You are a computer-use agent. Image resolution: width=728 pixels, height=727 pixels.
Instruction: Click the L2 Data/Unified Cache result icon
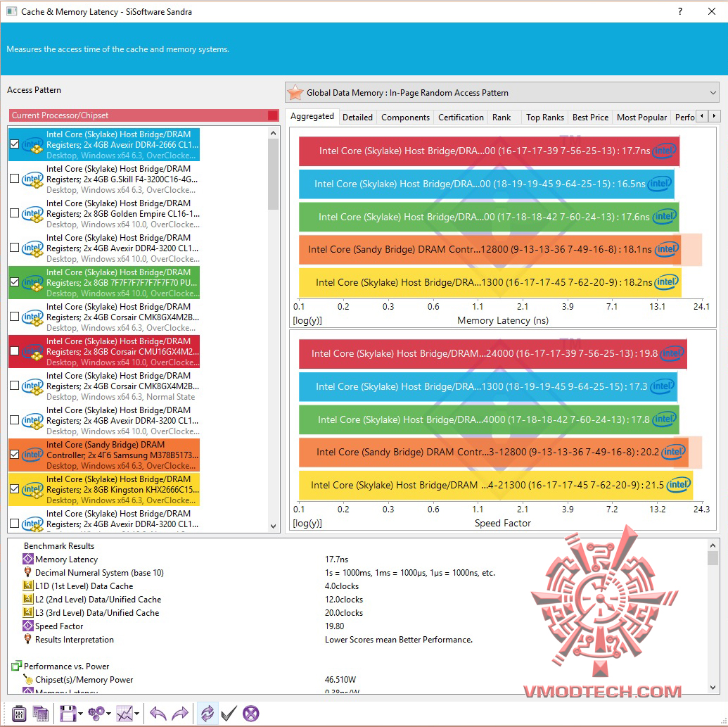[x=28, y=599]
